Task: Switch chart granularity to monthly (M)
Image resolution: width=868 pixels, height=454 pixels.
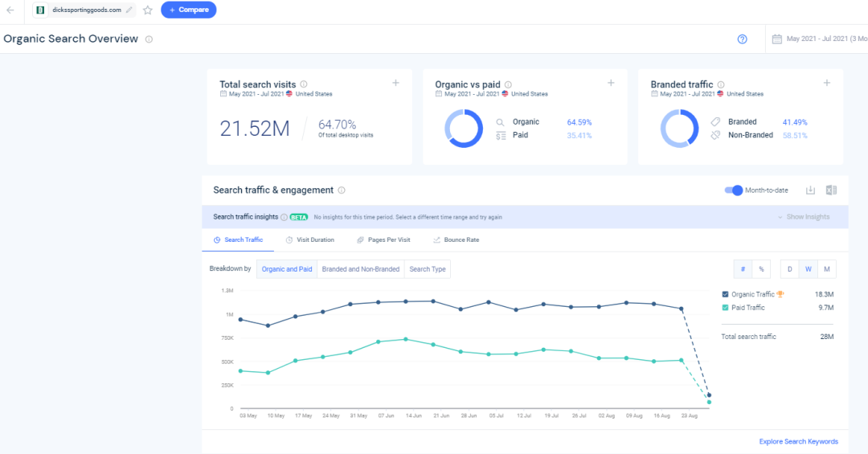Action: (826, 269)
